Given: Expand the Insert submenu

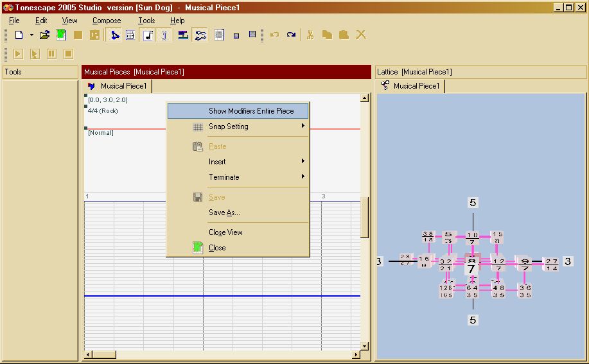Looking at the screenshot, I should [x=238, y=162].
